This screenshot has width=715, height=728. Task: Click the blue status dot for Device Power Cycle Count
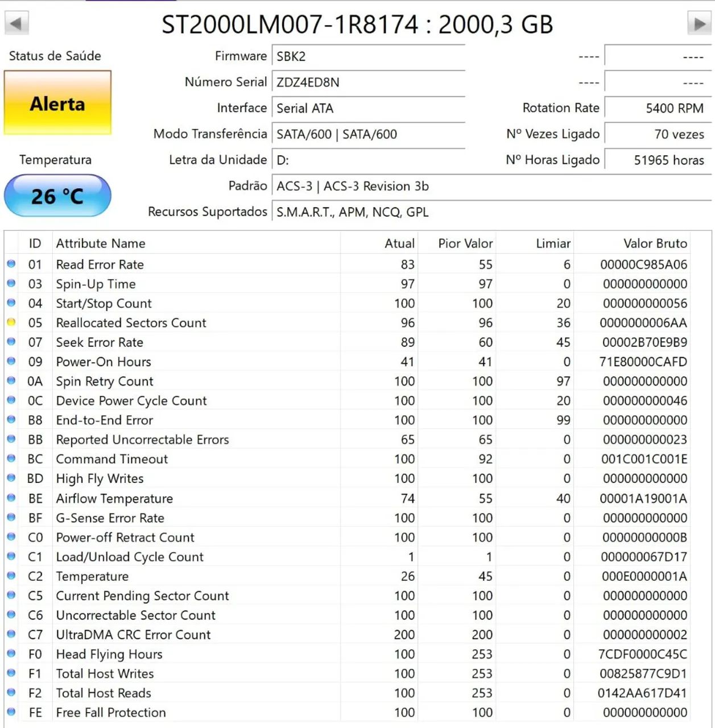pos(11,400)
